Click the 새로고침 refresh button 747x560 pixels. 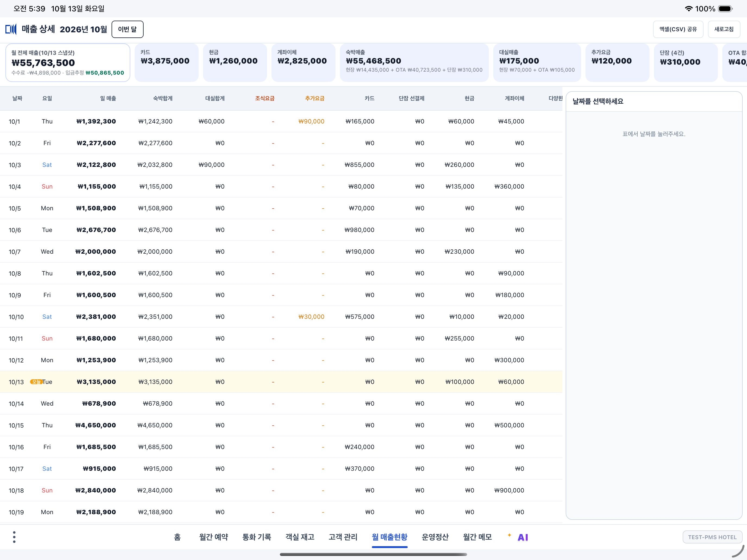(724, 29)
